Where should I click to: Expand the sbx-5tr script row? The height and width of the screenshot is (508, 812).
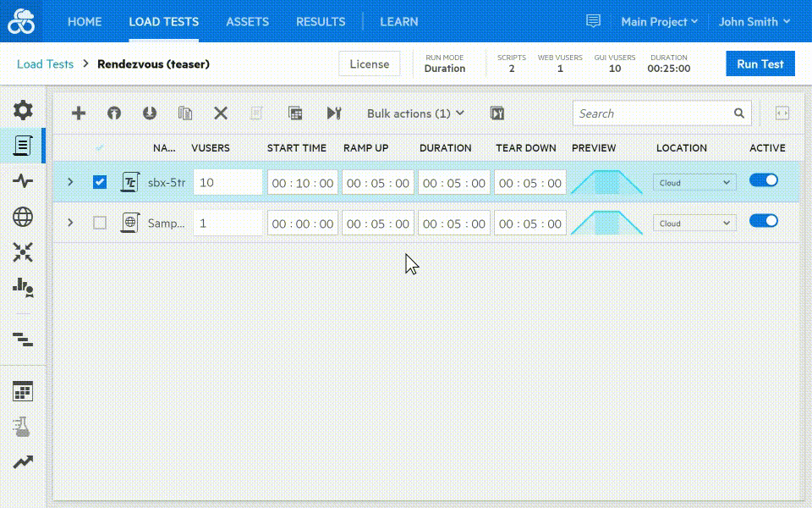tap(70, 182)
